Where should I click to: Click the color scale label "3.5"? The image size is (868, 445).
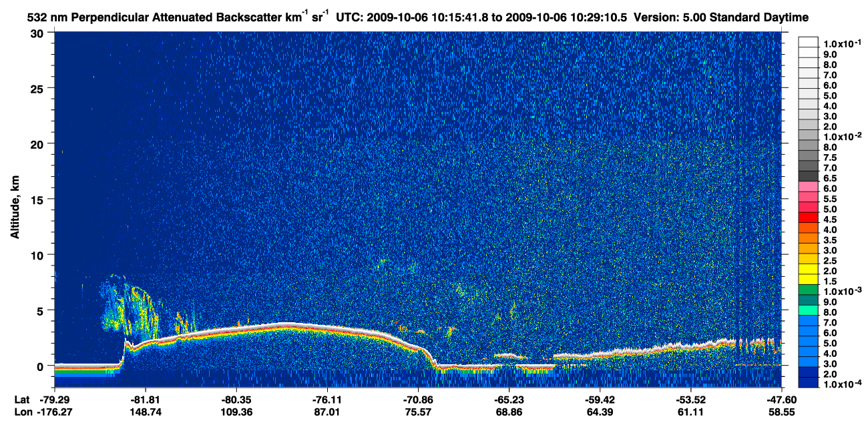click(829, 240)
